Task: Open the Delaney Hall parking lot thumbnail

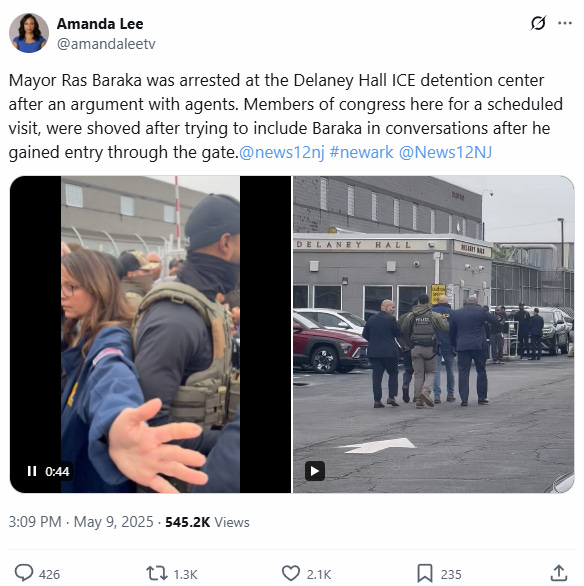Action: pos(433,334)
